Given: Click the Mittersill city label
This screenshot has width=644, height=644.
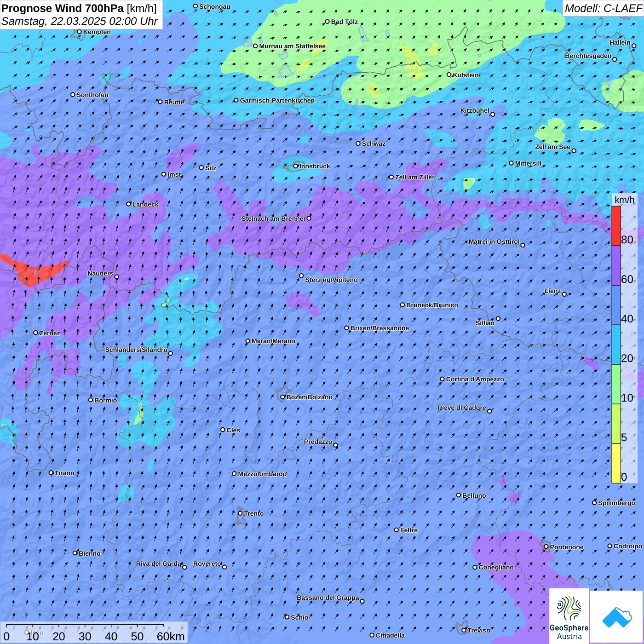Looking at the screenshot, I should coord(528,163).
